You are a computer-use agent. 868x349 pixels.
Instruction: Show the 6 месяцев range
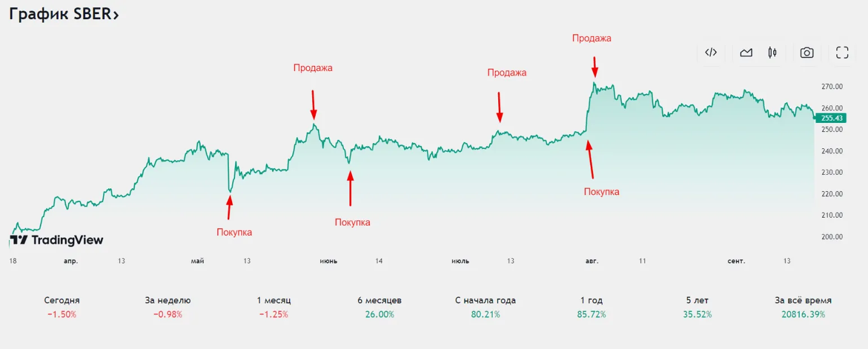point(380,307)
